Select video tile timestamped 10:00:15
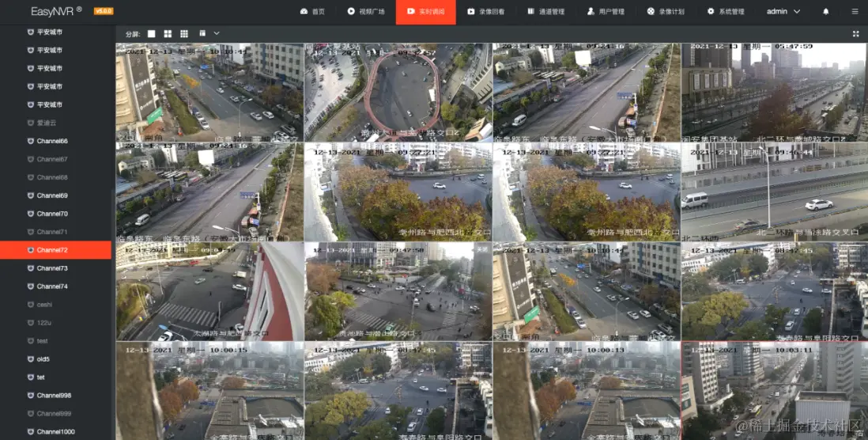868x440 pixels. tap(209, 391)
